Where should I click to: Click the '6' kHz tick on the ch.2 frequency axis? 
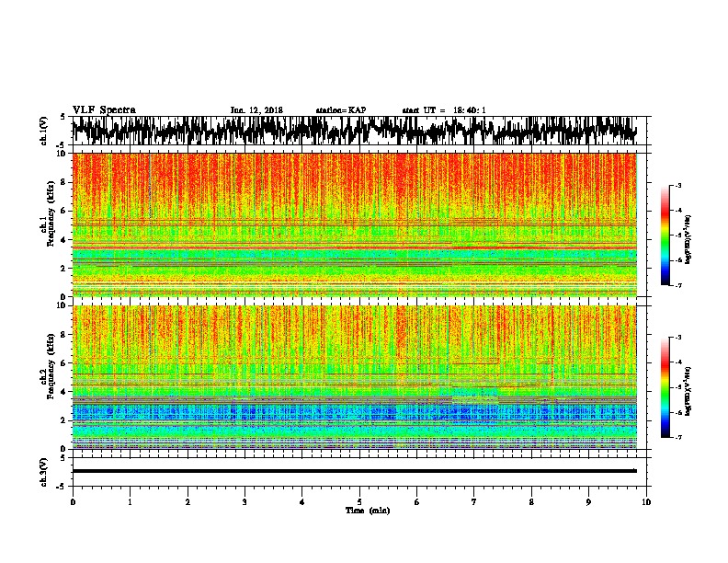coord(63,363)
